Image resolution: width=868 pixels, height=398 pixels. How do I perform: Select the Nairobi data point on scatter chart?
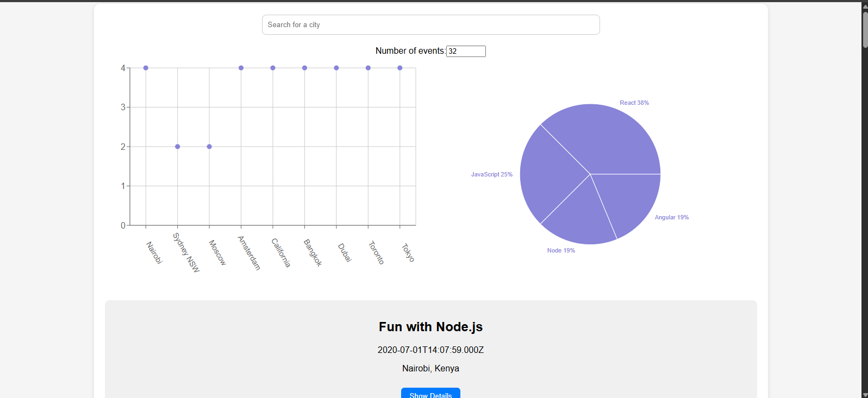pos(146,68)
